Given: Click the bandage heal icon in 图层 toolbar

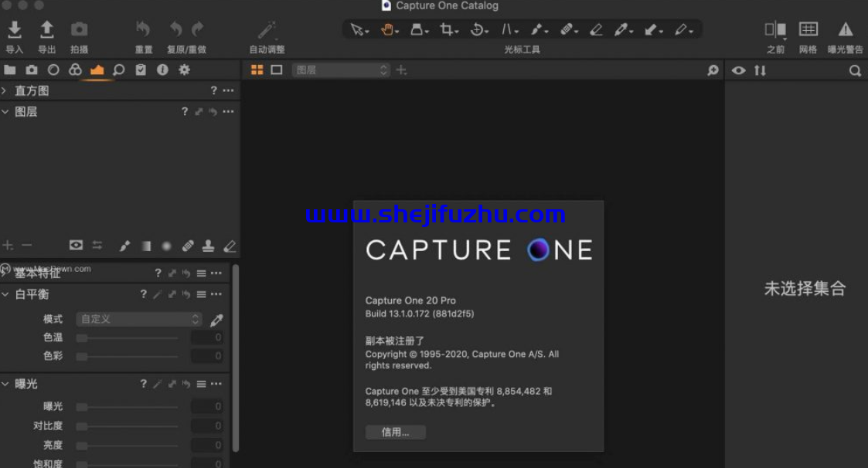Looking at the screenshot, I should (188, 246).
